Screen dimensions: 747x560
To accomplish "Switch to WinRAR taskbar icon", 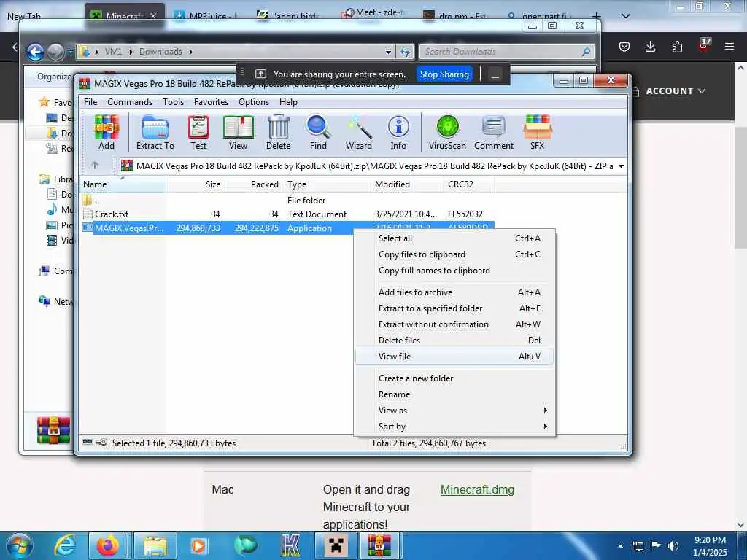I will coord(379,545).
